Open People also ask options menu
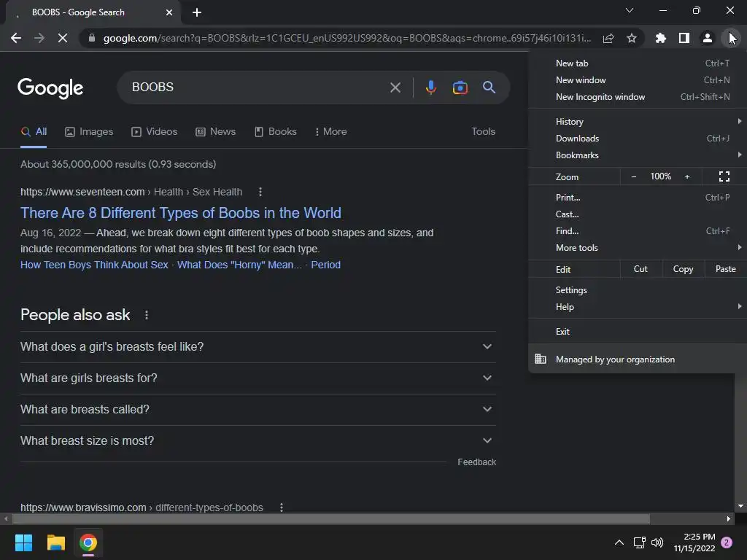 (146, 315)
